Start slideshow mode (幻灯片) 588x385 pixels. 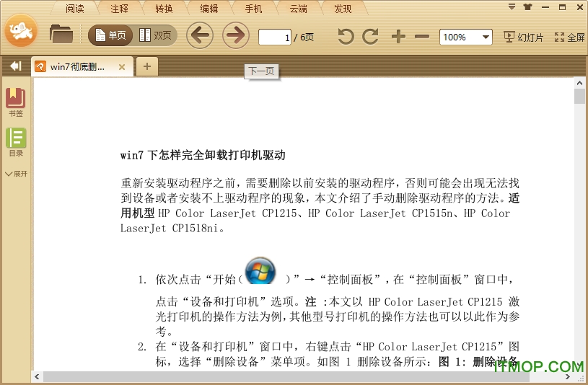pyautogui.click(x=523, y=37)
